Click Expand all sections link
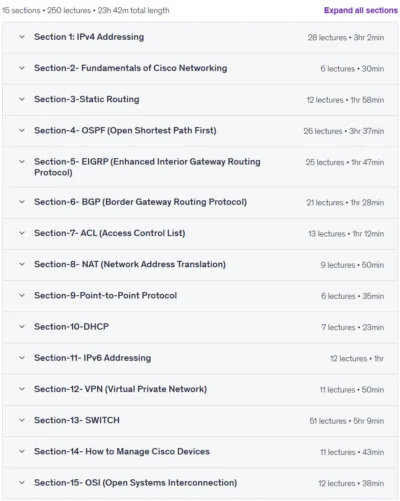This screenshot has width=400, height=501. click(x=361, y=10)
